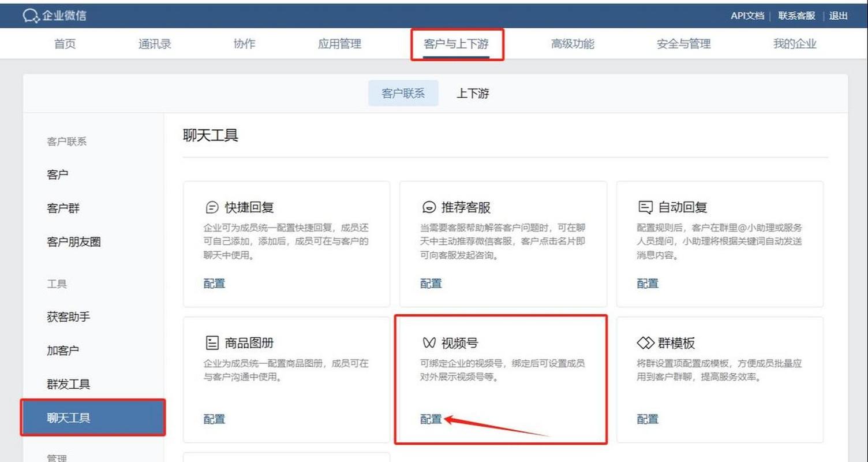This screenshot has width=868, height=462.
Task: Click the 视频号 butterfly icon
Action: [x=429, y=343]
